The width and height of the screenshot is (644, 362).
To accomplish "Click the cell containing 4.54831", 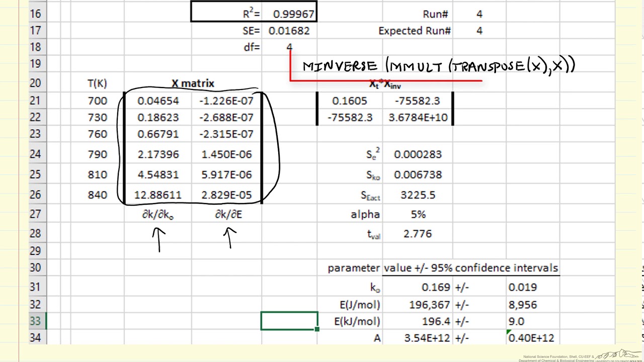I will (x=158, y=174).
